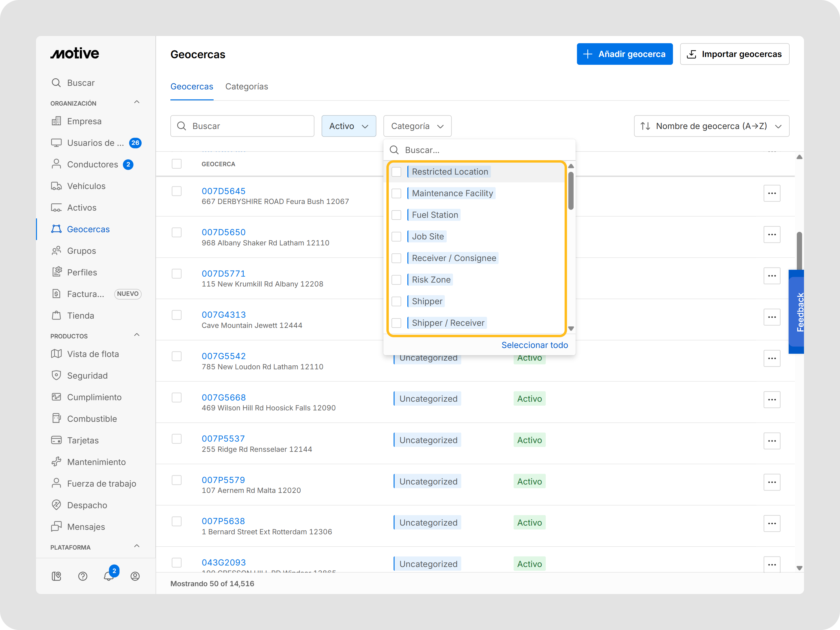
Task: Select the row checkbox for 007D5650
Action: (177, 232)
